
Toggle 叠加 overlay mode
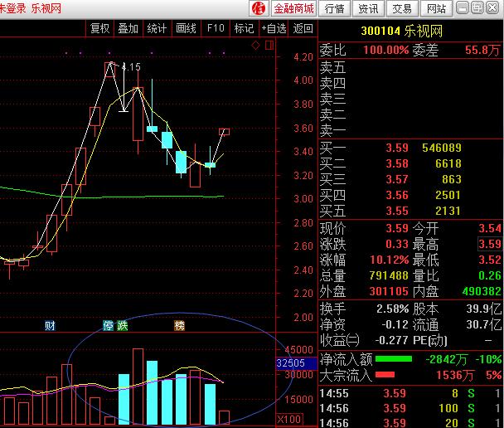128,28
